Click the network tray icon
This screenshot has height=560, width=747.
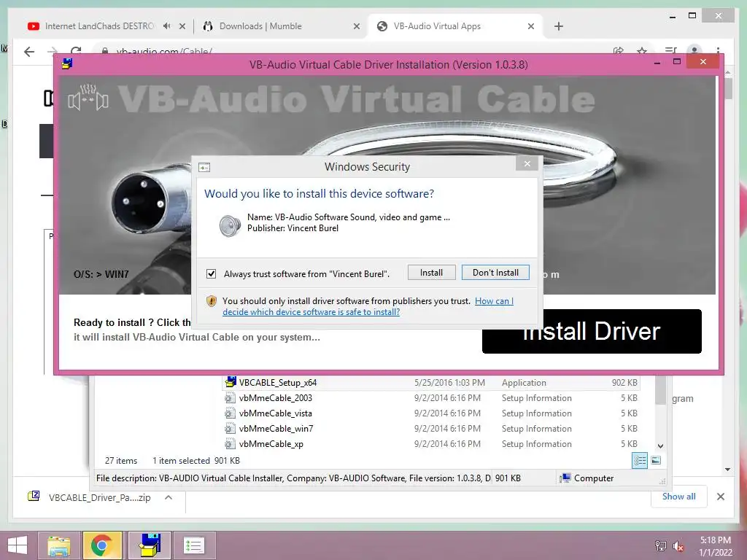(660, 546)
